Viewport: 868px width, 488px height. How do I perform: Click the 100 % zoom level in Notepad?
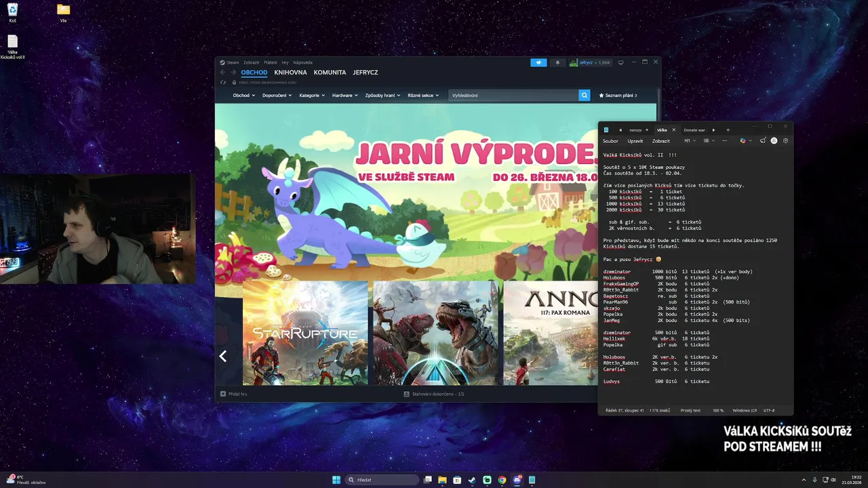pos(718,410)
